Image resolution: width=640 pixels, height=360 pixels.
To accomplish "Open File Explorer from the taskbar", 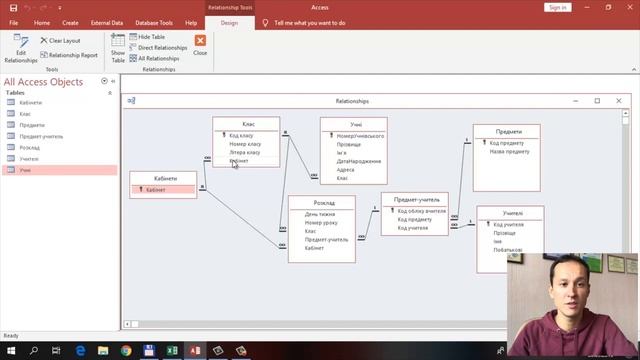I will (x=103, y=351).
